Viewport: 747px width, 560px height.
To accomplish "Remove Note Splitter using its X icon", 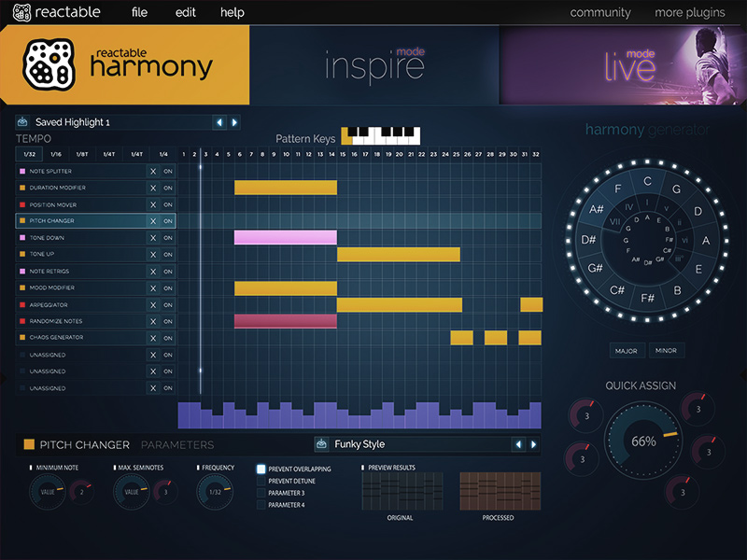I will (153, 171).
